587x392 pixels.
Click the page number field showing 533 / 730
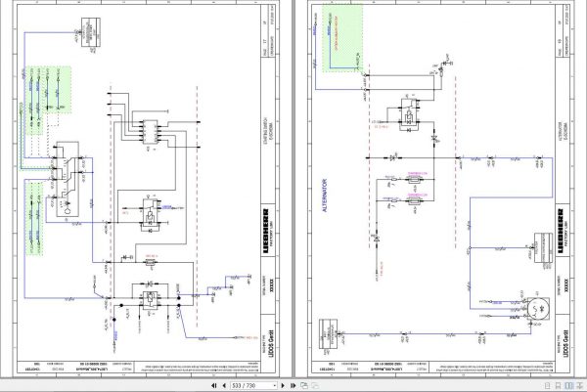251,385
